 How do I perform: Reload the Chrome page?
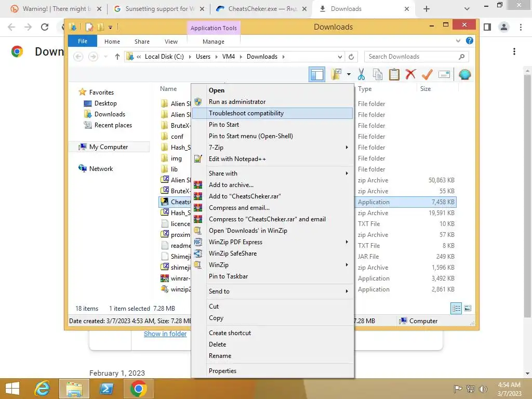click(x=45, y=27)
